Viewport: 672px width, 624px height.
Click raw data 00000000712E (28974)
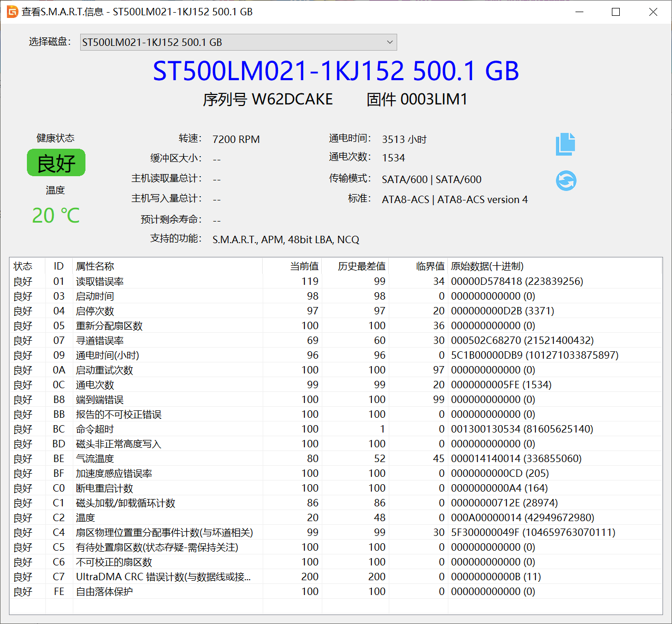pos(504,503)
